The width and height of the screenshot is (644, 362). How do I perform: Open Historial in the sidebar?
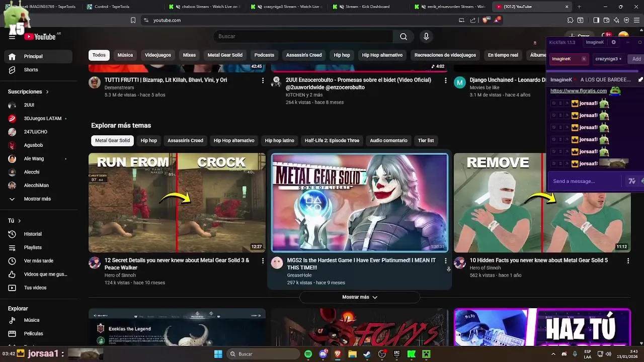coord(38,234)
